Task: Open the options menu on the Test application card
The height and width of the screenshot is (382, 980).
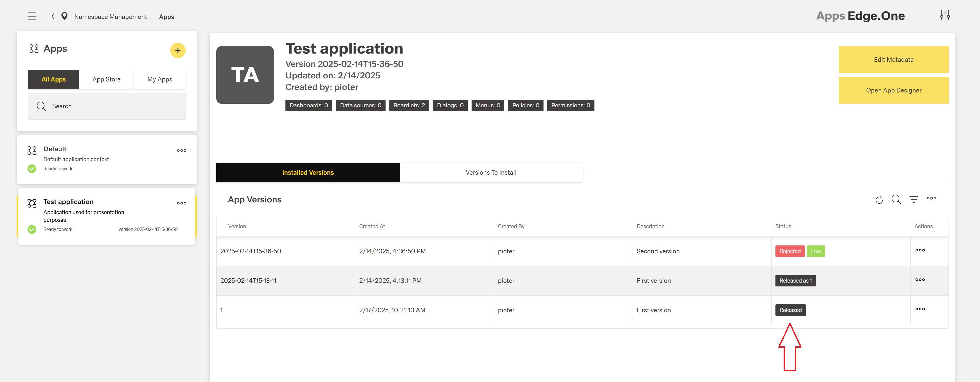Action: (182, 203)
